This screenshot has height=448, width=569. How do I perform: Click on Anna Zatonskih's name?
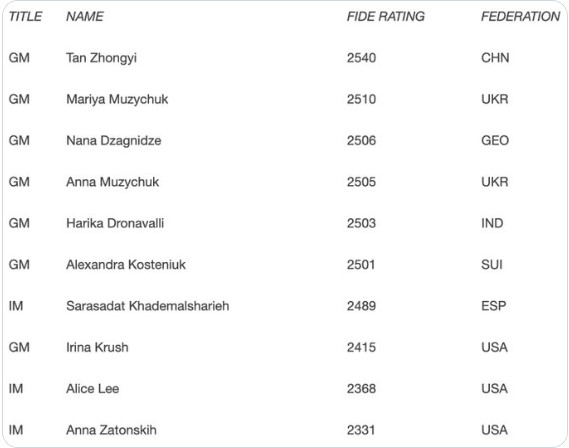111,430
